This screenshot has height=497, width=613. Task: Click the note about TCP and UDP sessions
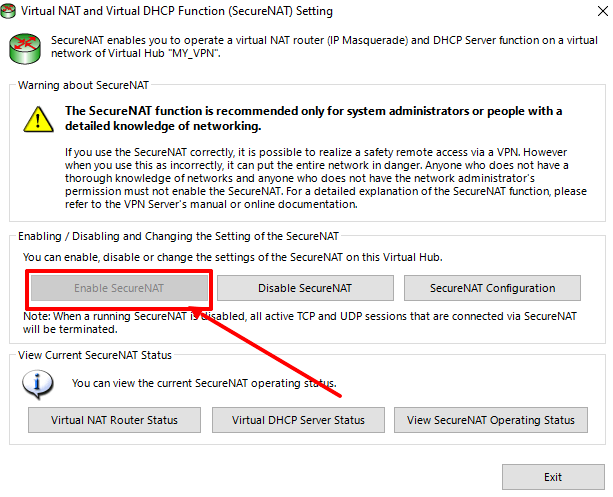[x=300, y=322]
